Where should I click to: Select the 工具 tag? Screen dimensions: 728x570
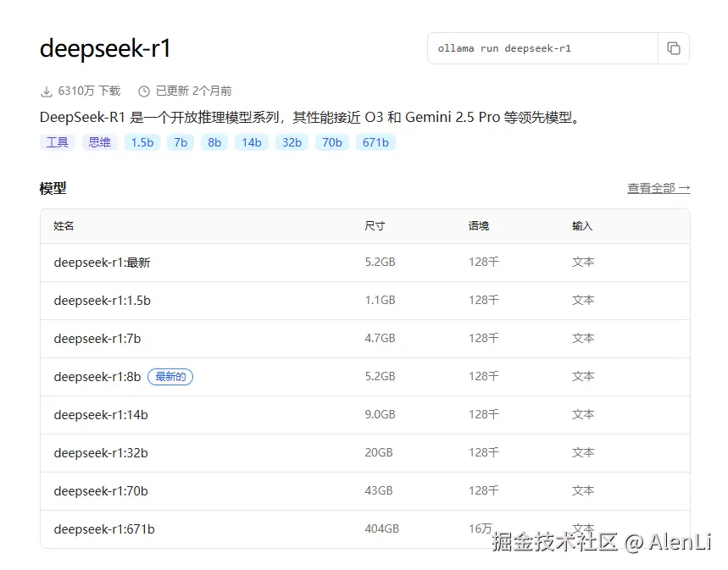[57, 142]
